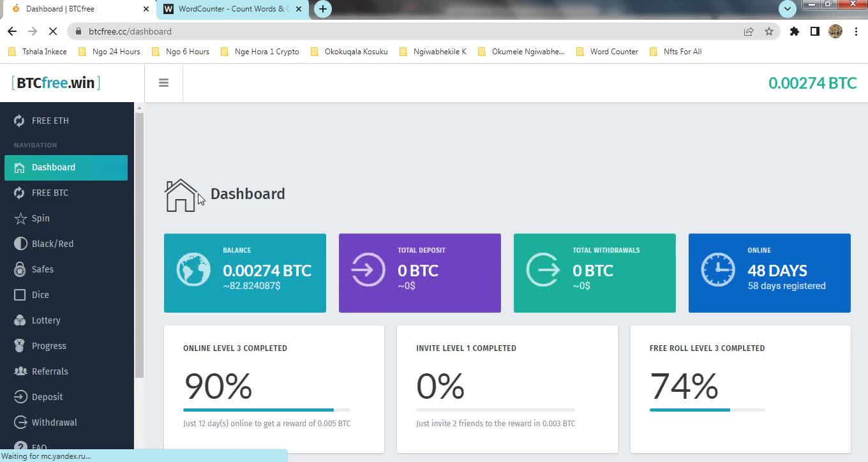This screenshot has width=868, height=462.
Task: Bookmark this page with the star icon
Action: 769,31
